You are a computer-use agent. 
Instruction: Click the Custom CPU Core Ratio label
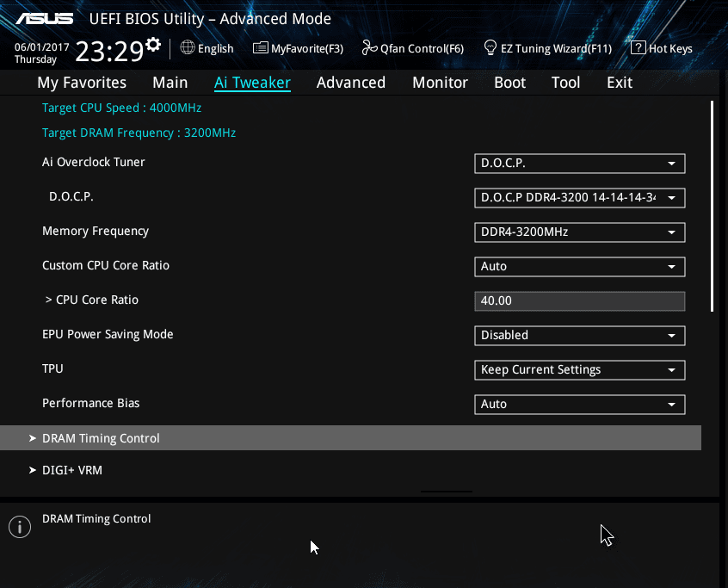[x=105, y=266]
